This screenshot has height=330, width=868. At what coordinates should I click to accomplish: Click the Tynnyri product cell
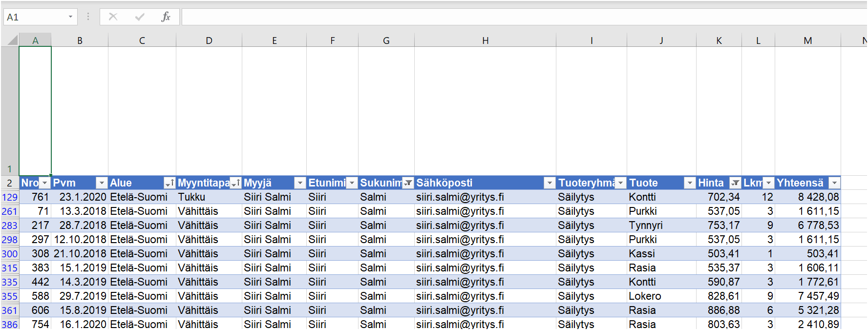tap(661, 226)
